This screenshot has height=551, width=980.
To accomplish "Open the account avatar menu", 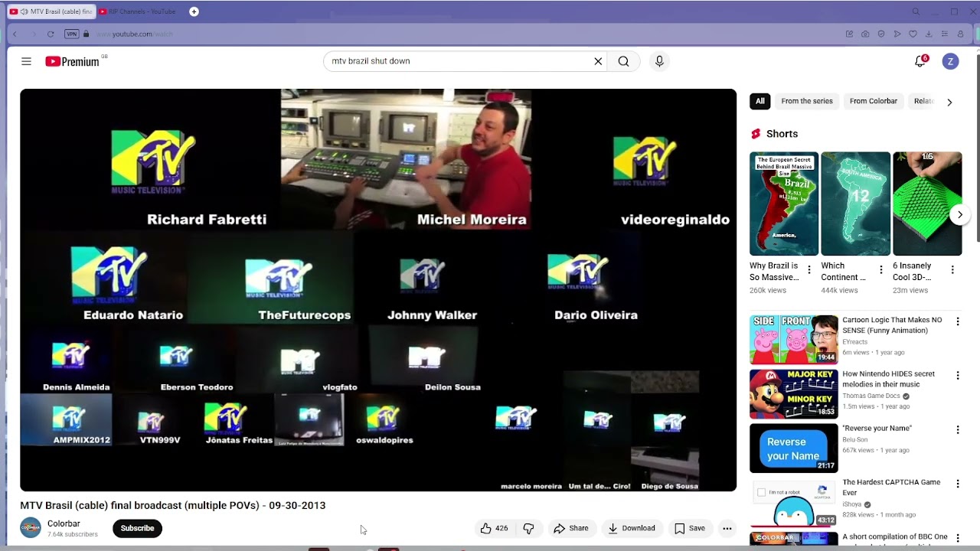I will tap(950, 61).
